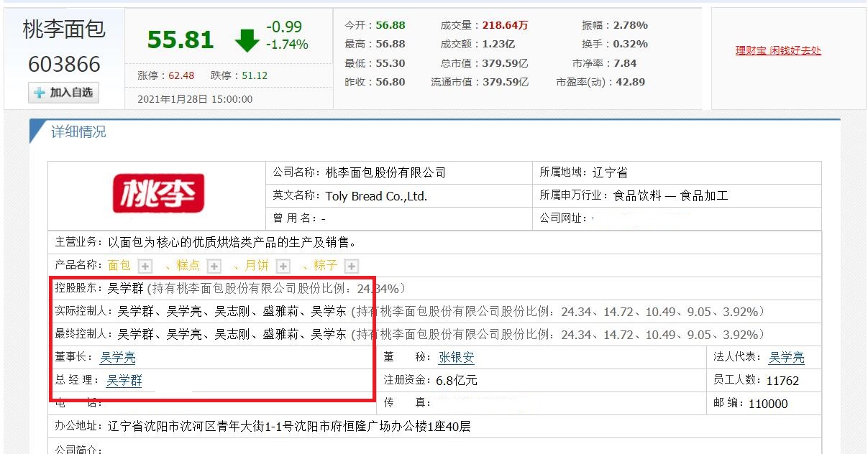Image resolution: width=868 pixels, height=454 pixels.
Task: Click the 月饼 product name
Action: (257, 266)
